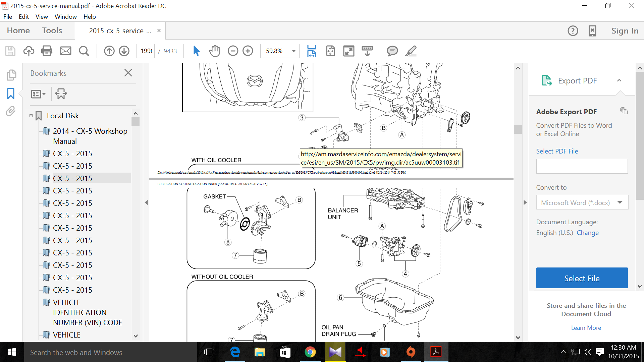Collapse the right tools pane arrow
Viewport: 644px width, 362px height.
tap(525, 202)
